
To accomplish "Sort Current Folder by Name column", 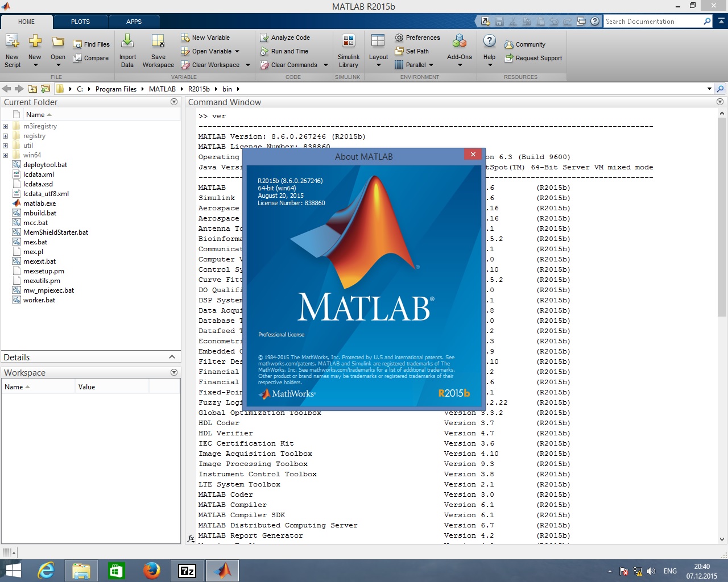I will (39, 115).
